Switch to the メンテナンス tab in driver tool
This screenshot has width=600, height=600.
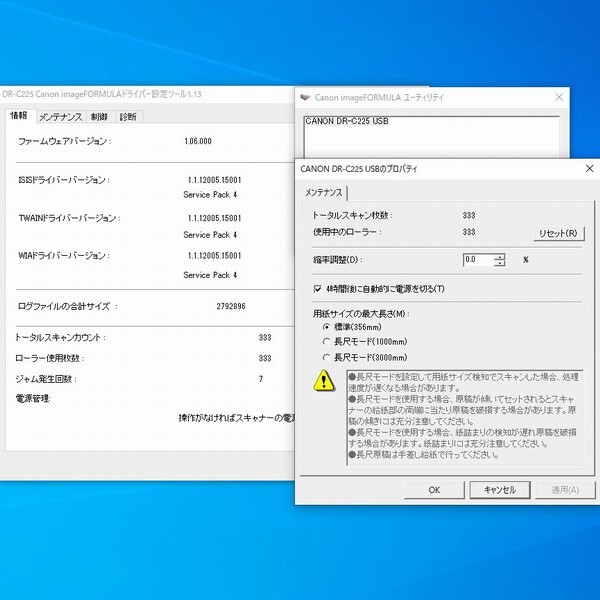(61, 117)
